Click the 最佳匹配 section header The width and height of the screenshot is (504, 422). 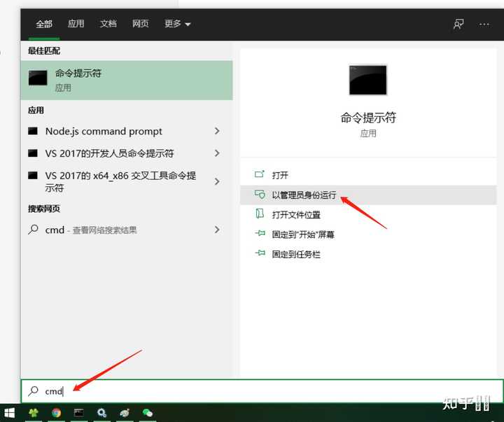coord(44,51)
